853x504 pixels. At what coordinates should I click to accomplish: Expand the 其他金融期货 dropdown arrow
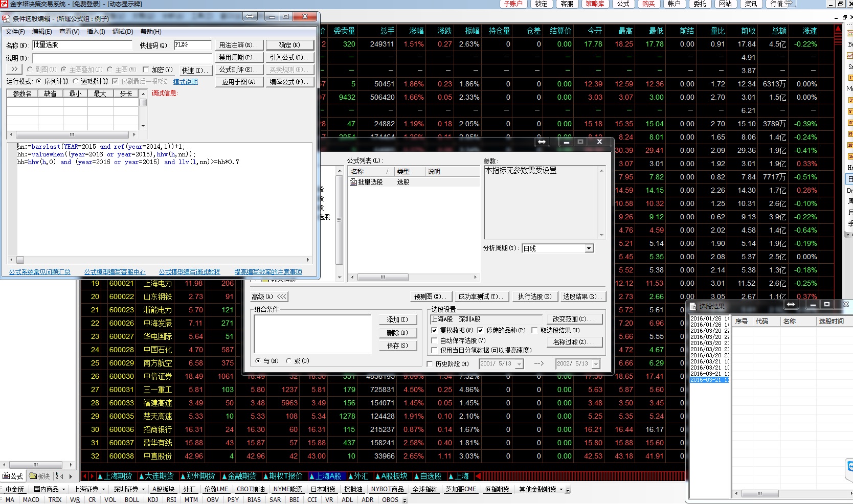561,490
